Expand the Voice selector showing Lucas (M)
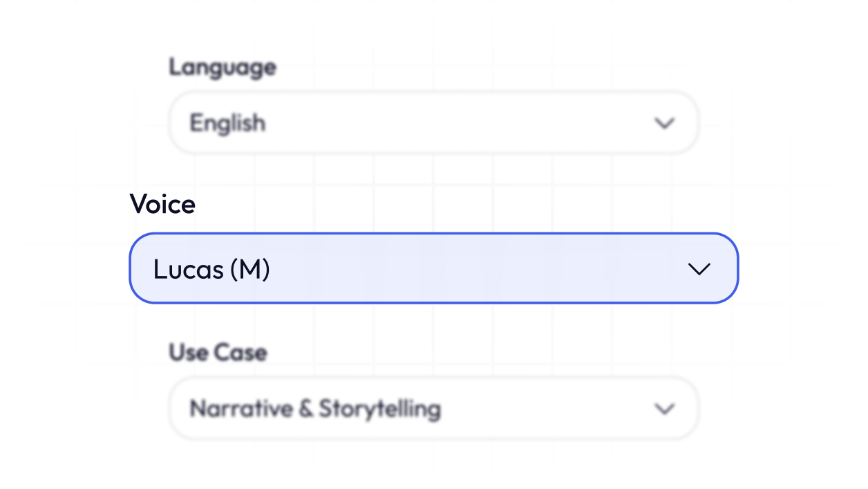 point(433,268)
